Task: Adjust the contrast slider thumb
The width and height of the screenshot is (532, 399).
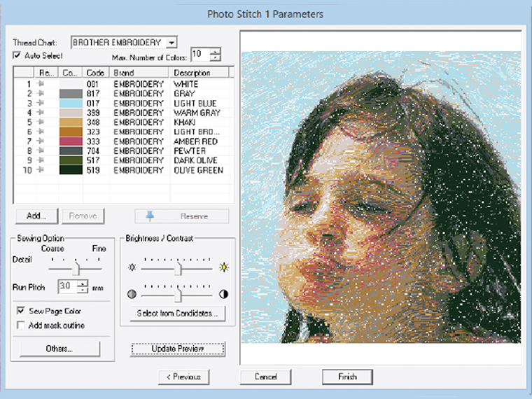Action: pyautogui.click(x=178, y=295)
